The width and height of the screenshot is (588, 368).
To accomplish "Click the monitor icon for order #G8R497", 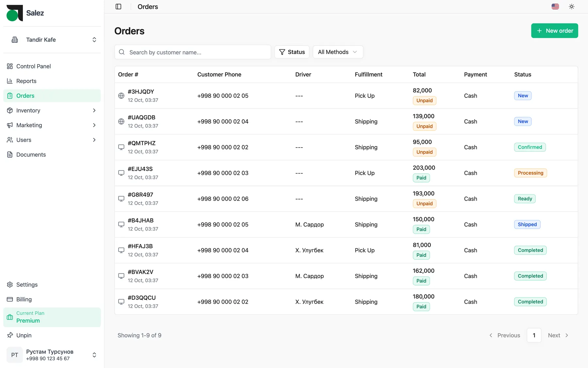I will (x=121, y=199).
